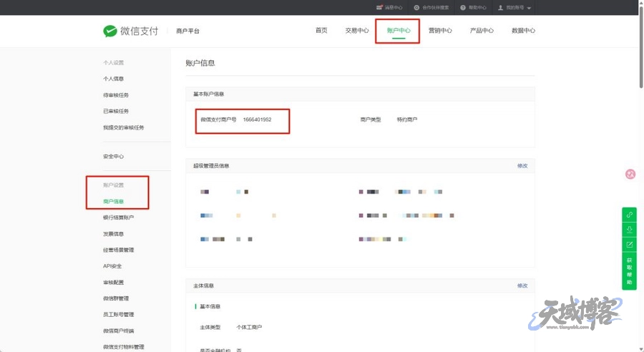Open 个人信息 in the sidebar

point(113,79)
